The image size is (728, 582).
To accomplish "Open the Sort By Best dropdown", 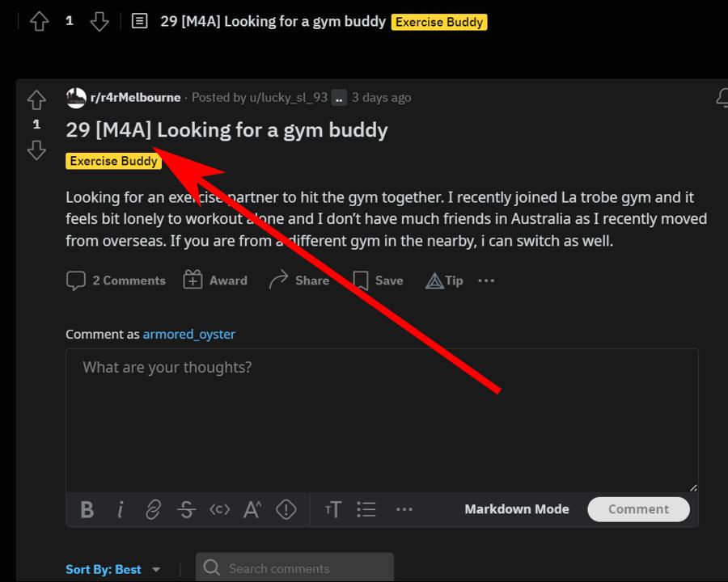I will pos(113,569).
